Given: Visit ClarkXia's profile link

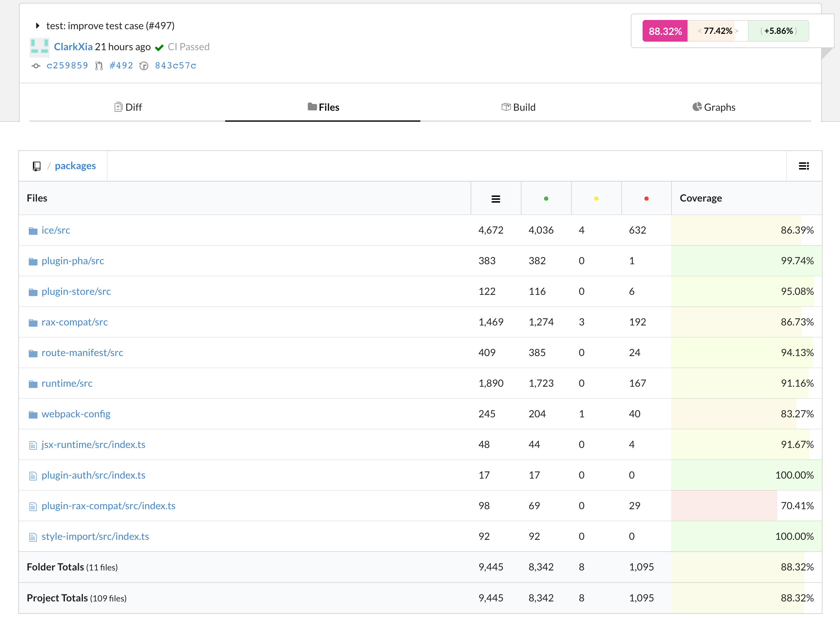Looking at the screenshot, I should pyautogui.click(x=73, y=47).
